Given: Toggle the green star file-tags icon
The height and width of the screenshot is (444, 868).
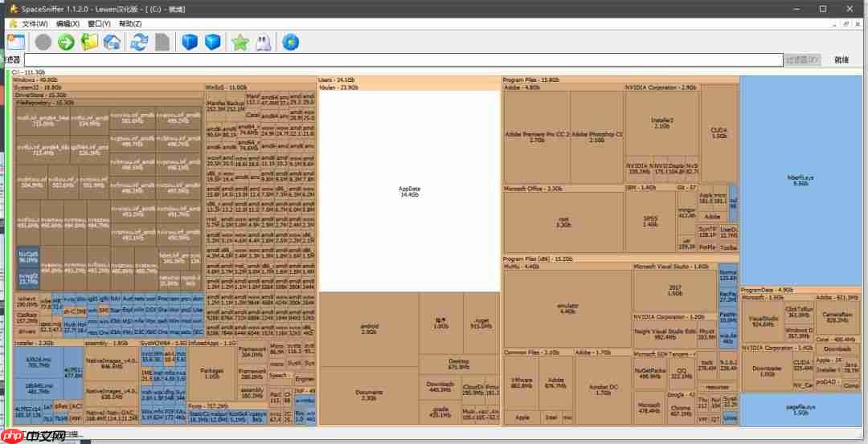Looking at the screenshot, I should point(240,43).
